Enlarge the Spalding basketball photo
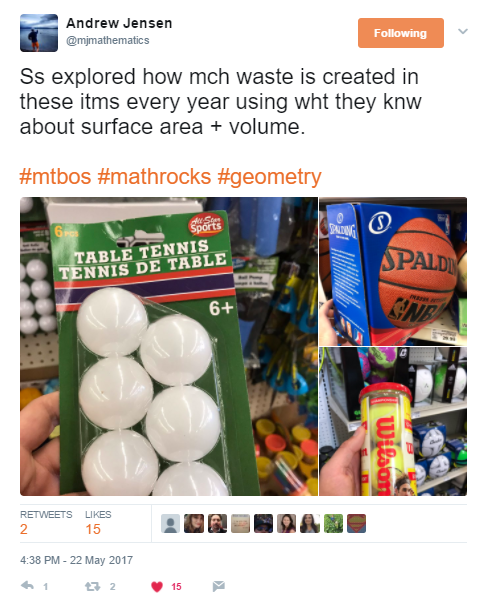This screenshot has height=609, width=491. [x=393, y=271]
